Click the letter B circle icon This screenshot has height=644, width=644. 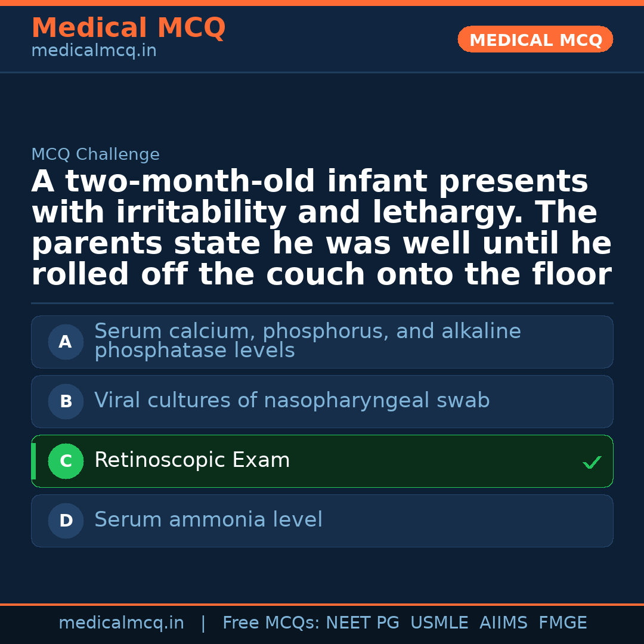pyautogui.click(x=66, y=402)
